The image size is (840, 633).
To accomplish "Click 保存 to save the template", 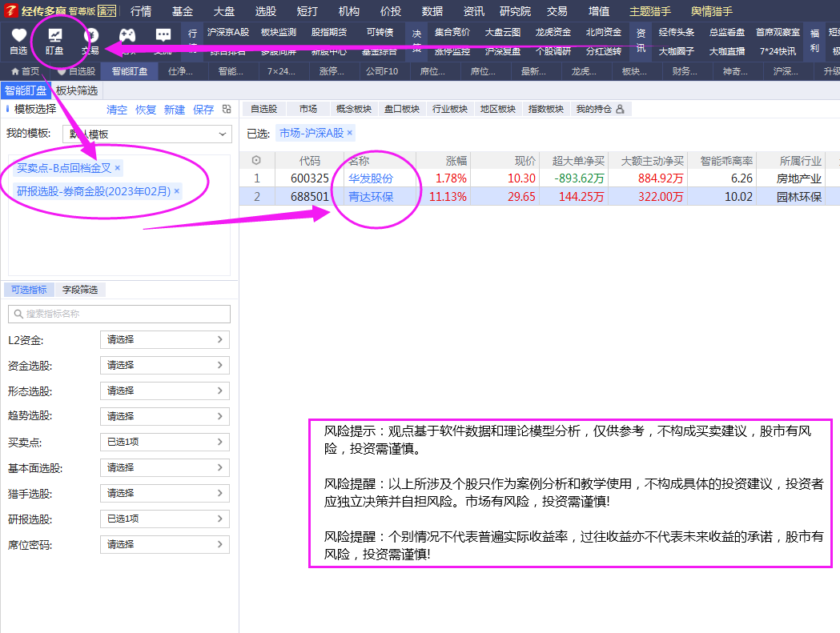I will point(203,110).
